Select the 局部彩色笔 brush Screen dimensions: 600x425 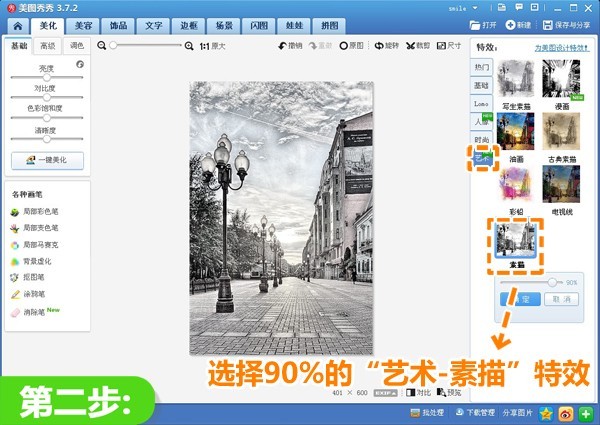(x=34, y=212)
